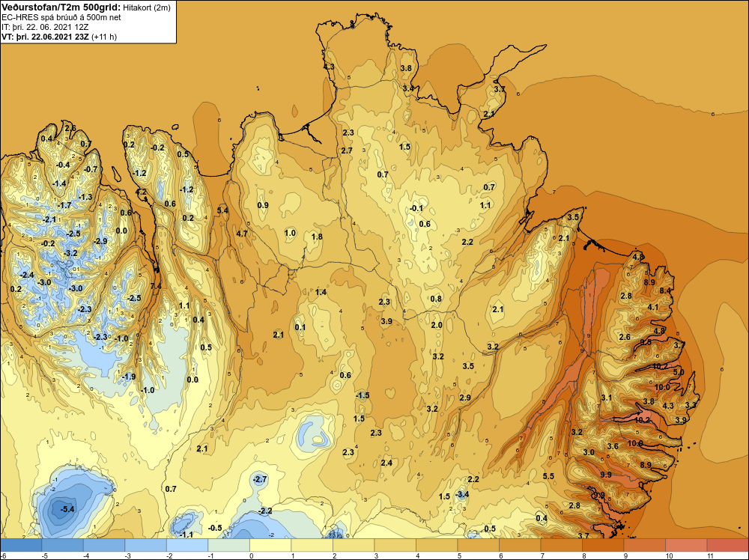Click the 7.4 temperature value
This screenshot has height=560, width=749.
tap(156, 286)
